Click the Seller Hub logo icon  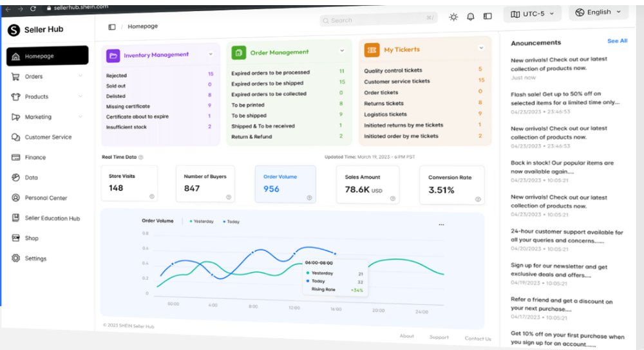[14, 30]
